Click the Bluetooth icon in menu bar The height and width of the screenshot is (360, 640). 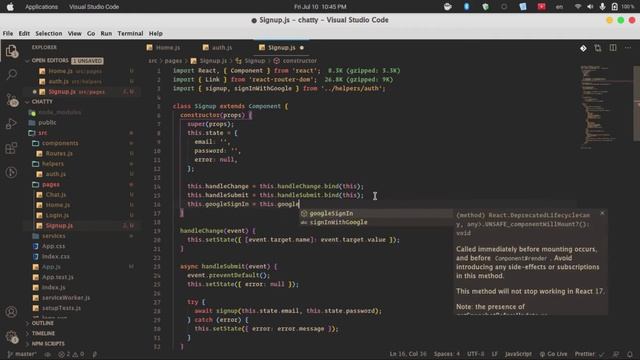[467, 7]
